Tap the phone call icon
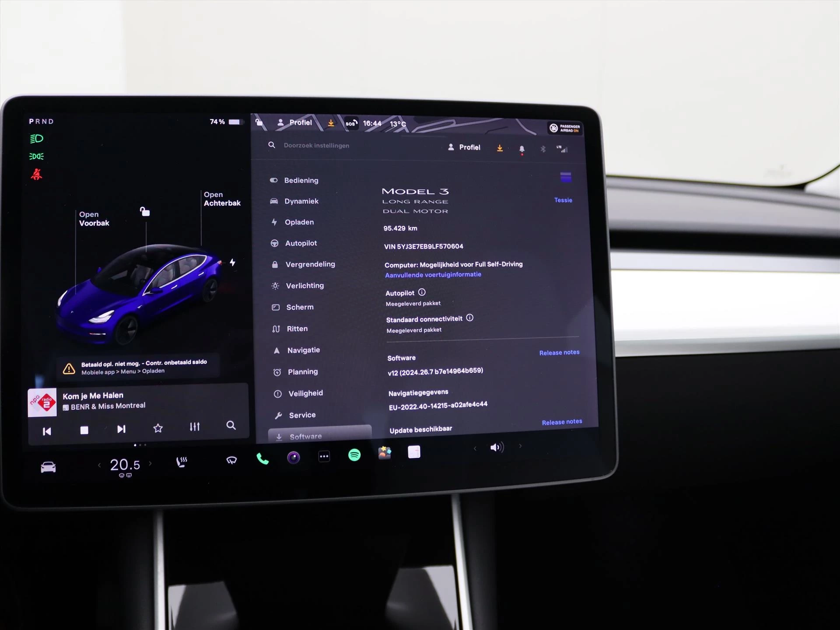Screen dimensions: 840x630 click(x=262, y=455)
